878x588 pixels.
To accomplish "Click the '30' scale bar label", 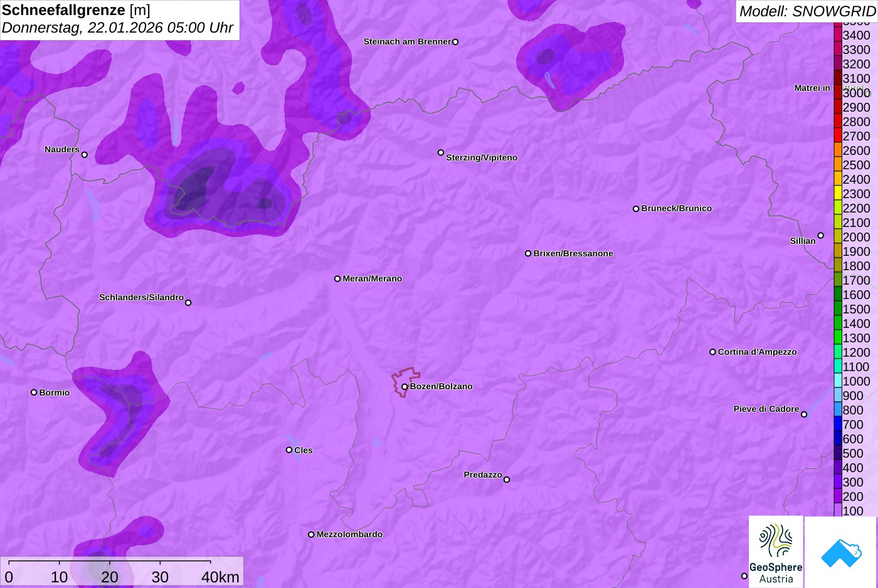I will pos(160,577).
